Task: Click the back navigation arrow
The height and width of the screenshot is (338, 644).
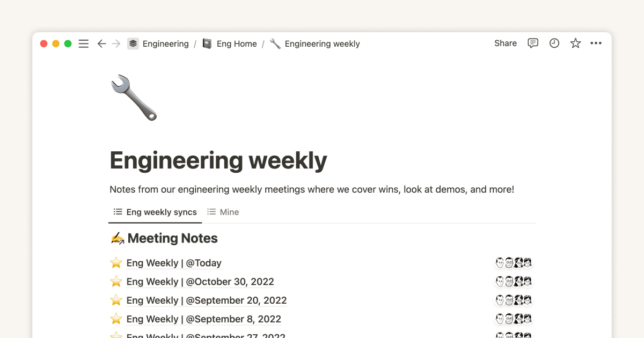Action: coord(101,43)
